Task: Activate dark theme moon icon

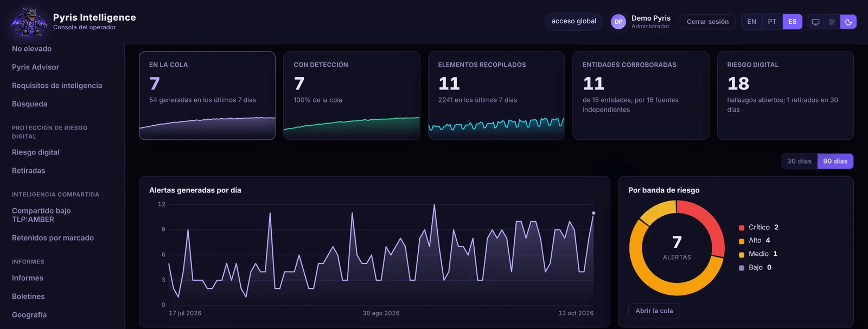Action: [848, 22]
